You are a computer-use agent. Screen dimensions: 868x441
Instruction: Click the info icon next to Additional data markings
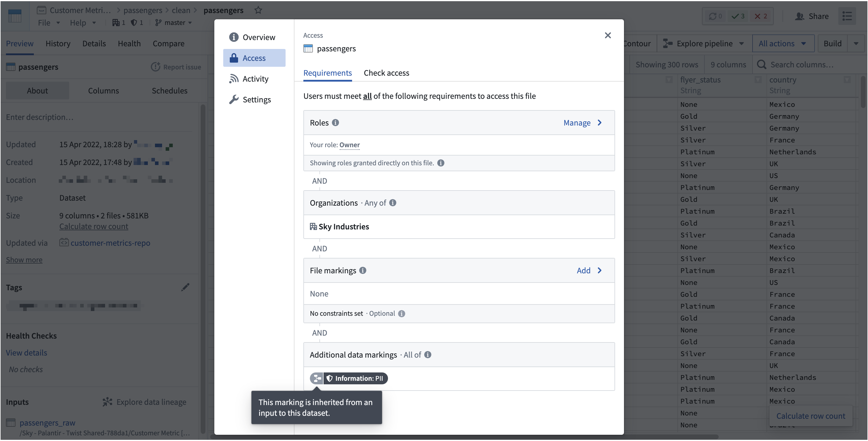[x=427, y=355]
